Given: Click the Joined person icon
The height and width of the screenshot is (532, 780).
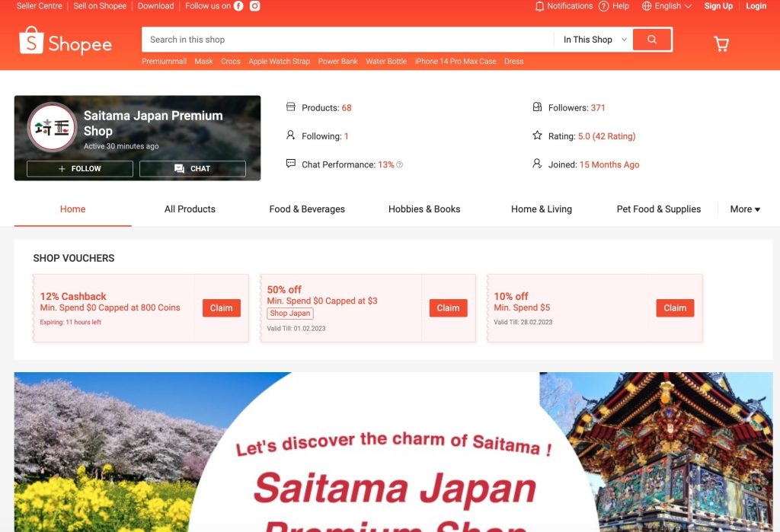Looking at the screenshot, I should coord(537,164).
